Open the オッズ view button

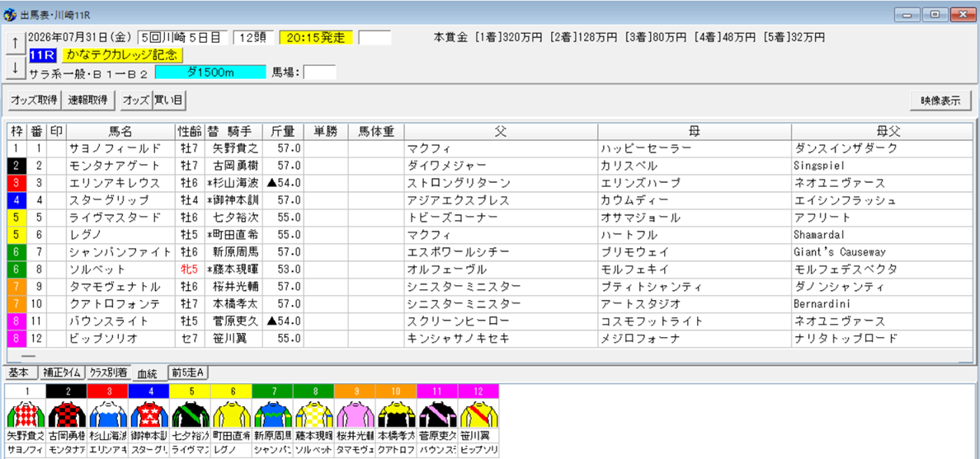136,100
